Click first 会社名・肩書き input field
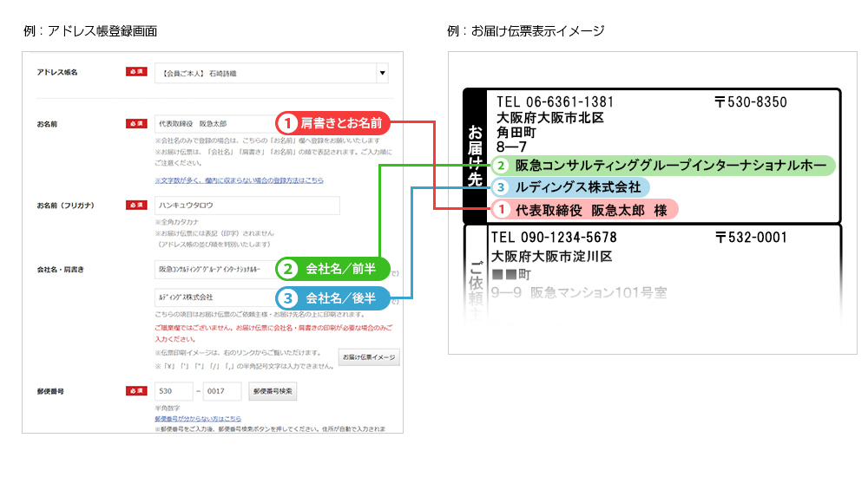Screen dimensions: 868x477 (216, 270)
